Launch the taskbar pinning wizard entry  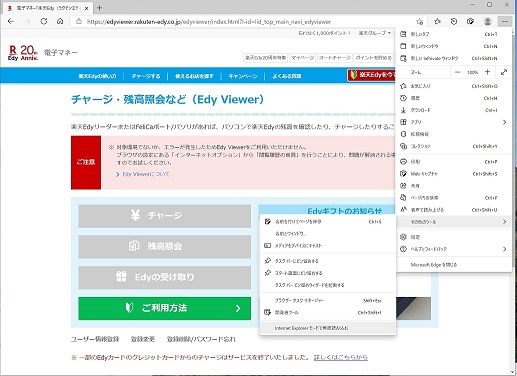(328, 285)
